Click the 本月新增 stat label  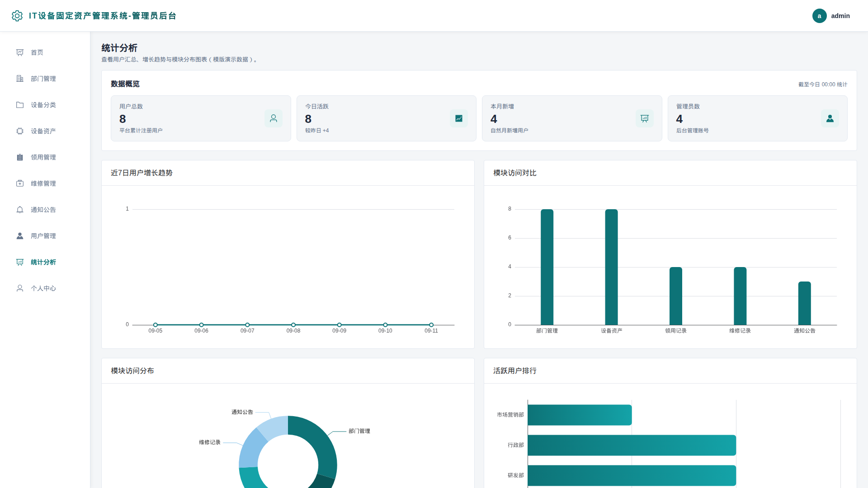point(502,107)
